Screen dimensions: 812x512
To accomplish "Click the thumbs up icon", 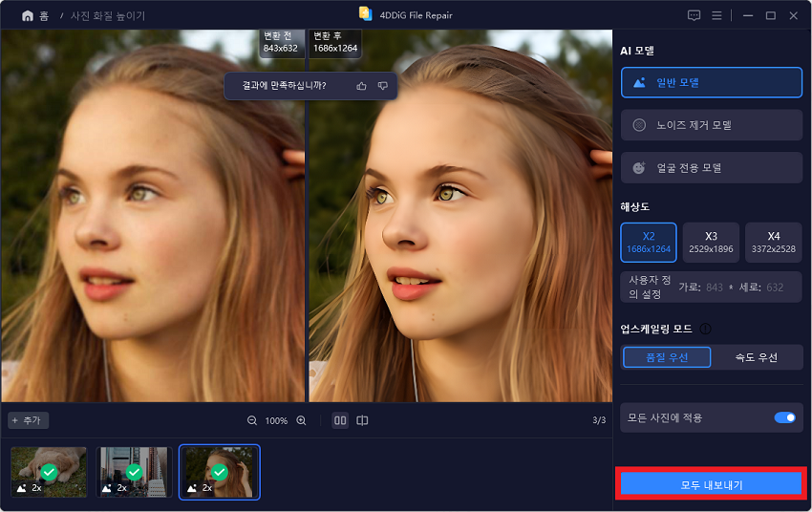I will [361, 86].
